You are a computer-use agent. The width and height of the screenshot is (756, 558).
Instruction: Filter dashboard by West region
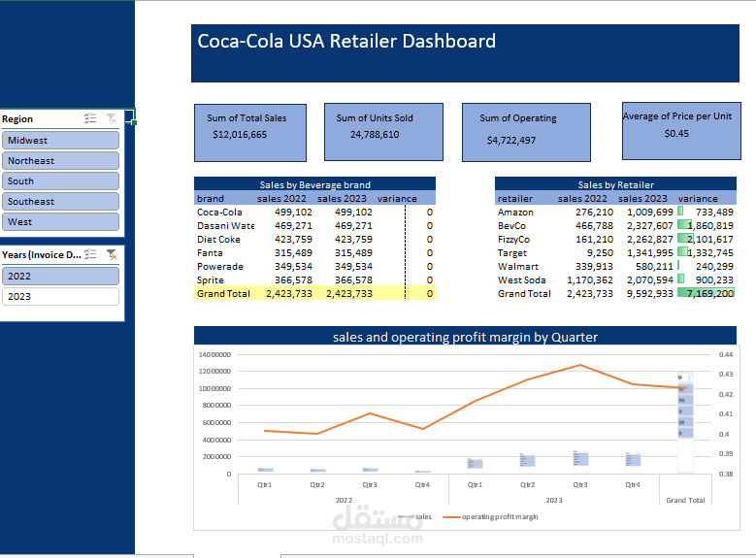tap(61, 222)
